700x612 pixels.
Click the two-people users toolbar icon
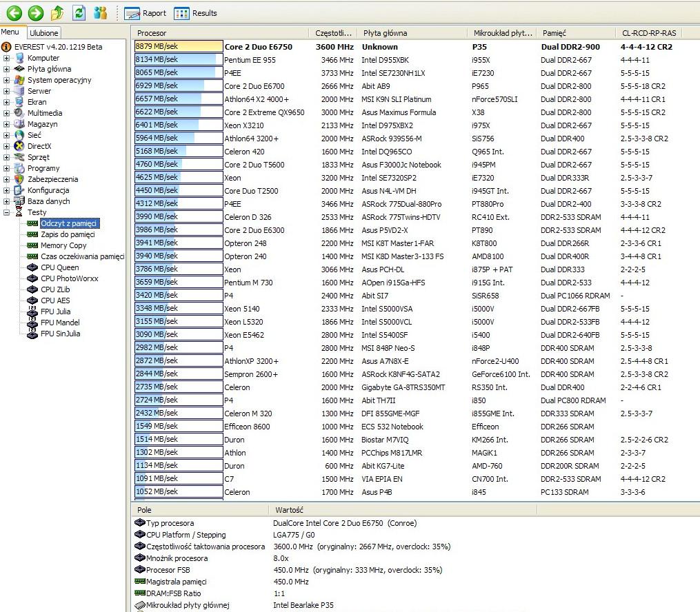(101, 12)
